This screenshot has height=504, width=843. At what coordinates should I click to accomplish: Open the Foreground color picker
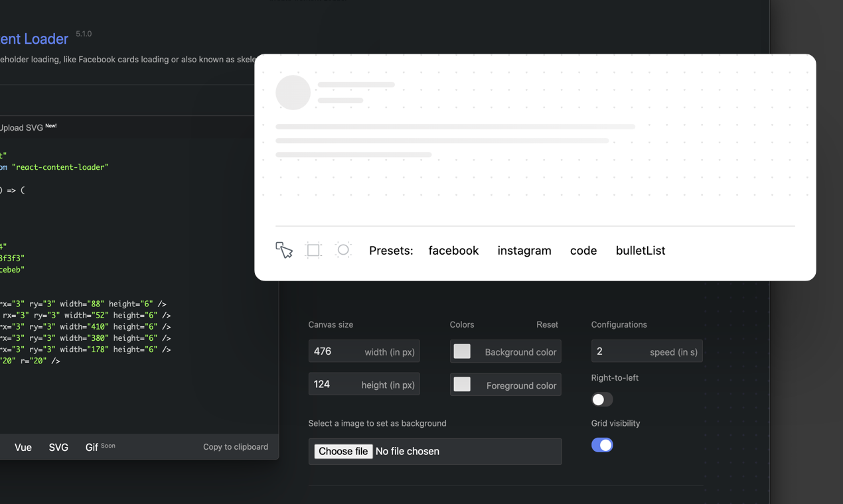pyautogui.click(x=462, y=385)
